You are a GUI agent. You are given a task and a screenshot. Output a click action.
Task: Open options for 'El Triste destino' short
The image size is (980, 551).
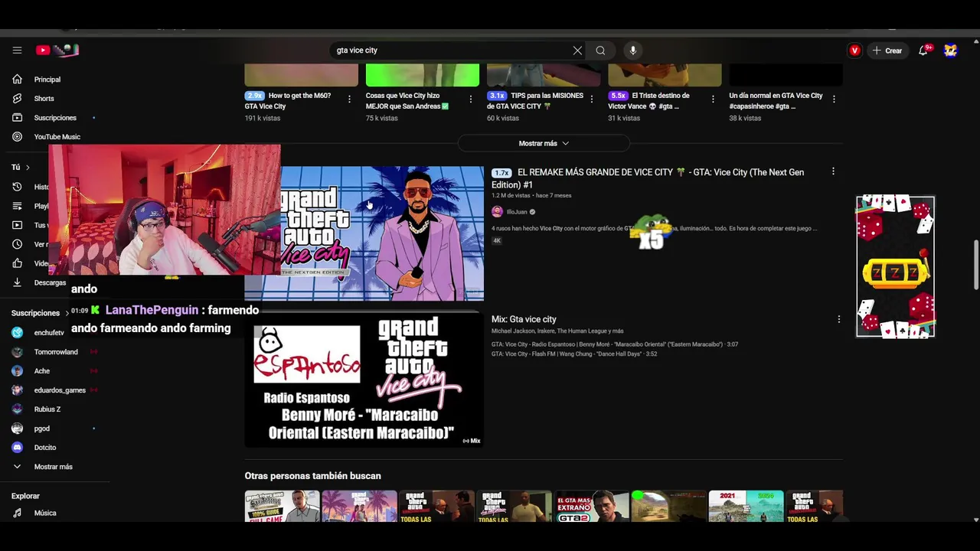713,99
